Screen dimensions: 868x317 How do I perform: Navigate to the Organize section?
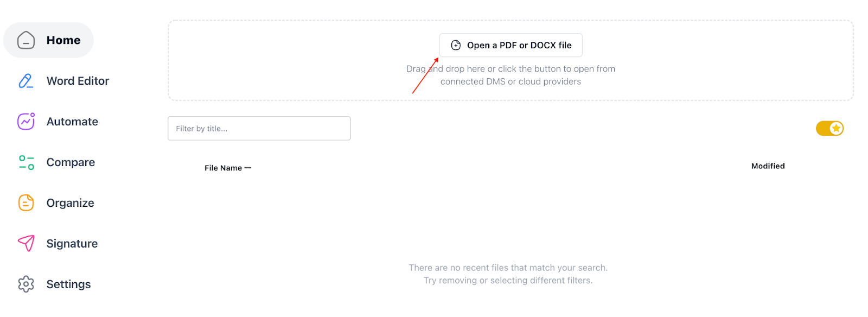tap(70, 203)
